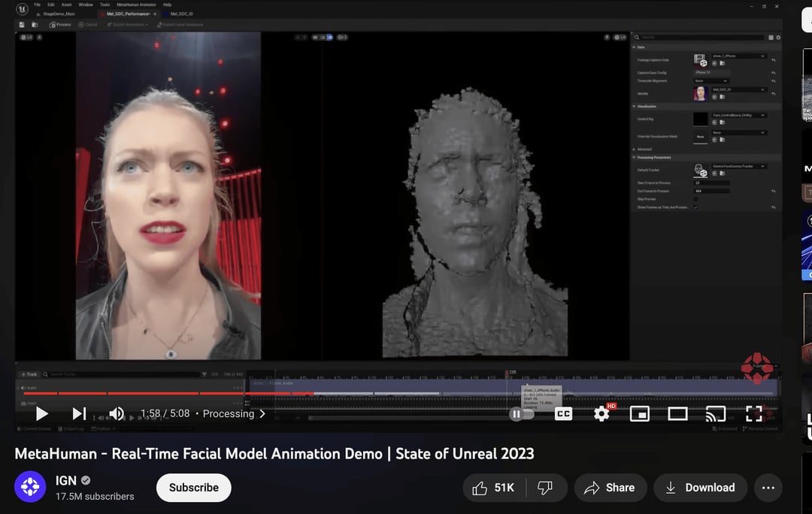Download the video
The width and height of the screenshot is (812, 514).
click(x=701, y=488)
